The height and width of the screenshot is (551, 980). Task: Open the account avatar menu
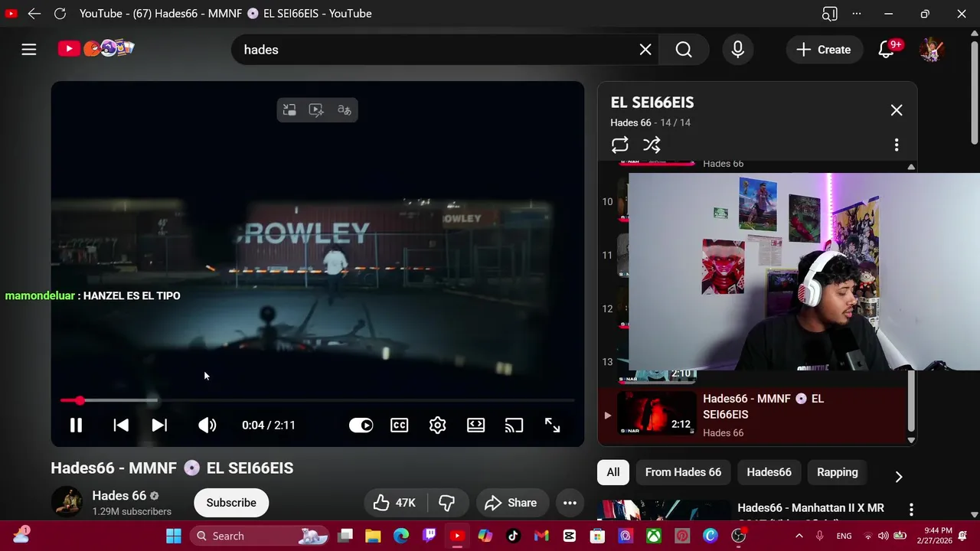932,50
